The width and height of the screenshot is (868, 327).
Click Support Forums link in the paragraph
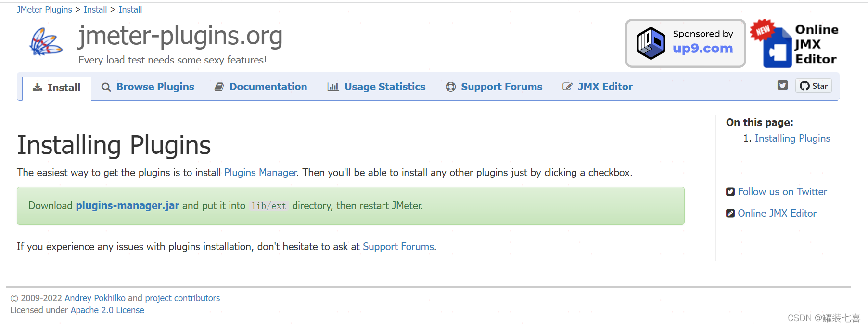click(x=398, y=247)
